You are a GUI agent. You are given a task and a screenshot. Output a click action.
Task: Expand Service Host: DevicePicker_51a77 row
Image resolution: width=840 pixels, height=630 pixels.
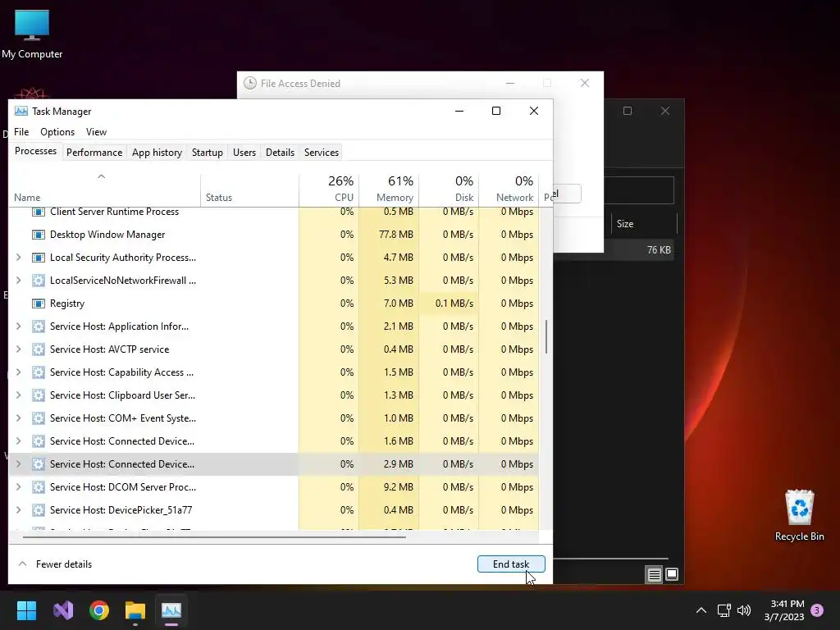pyautogui.click(x=18, y=510)
